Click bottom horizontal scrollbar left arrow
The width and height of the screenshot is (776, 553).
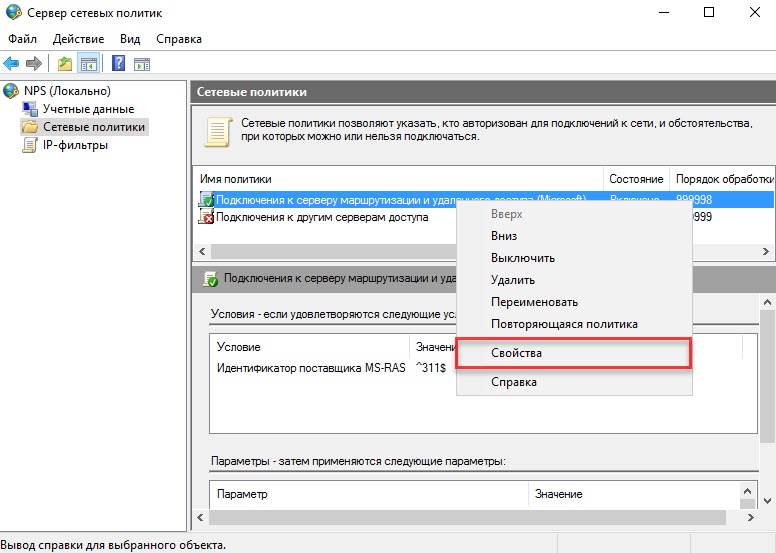pos(200,518)
